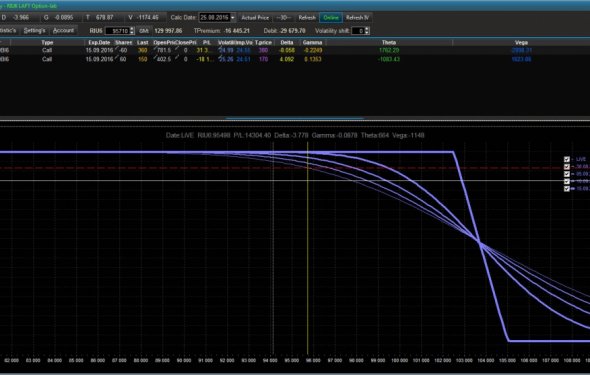Select the Debit value -29 679.70
Viewport: 590px width, 375px height.
tap(292, 31)
